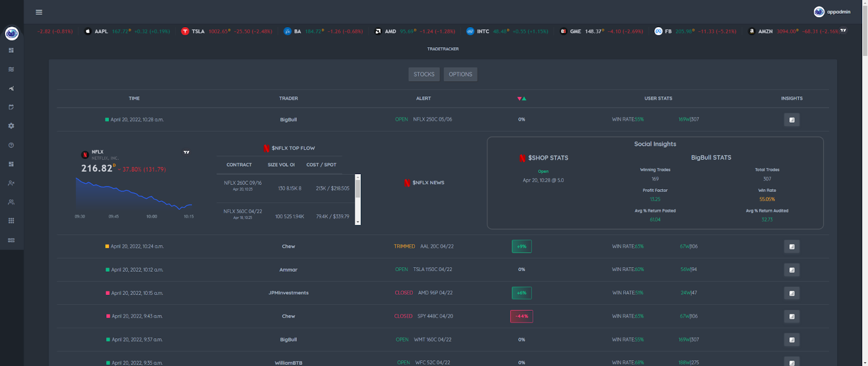Sort by the USER STATS column header
This screenshot has height=366, width=868.
pos(658,99)
